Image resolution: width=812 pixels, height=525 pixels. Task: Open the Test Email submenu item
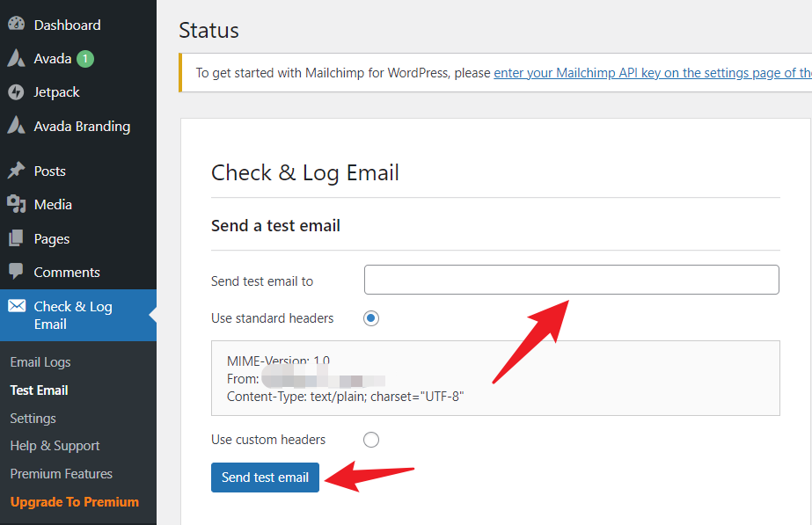[x=39, y=390]
